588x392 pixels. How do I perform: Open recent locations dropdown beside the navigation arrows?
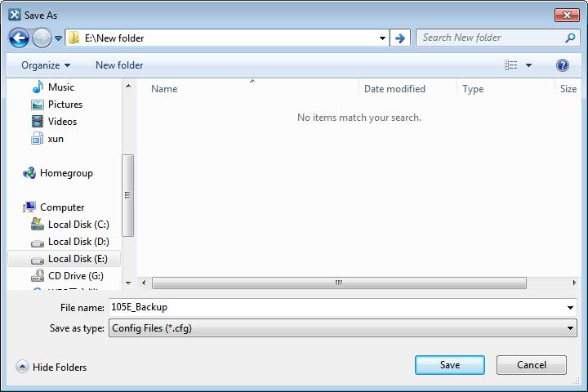pyautogui.click(x=58, y=38)
